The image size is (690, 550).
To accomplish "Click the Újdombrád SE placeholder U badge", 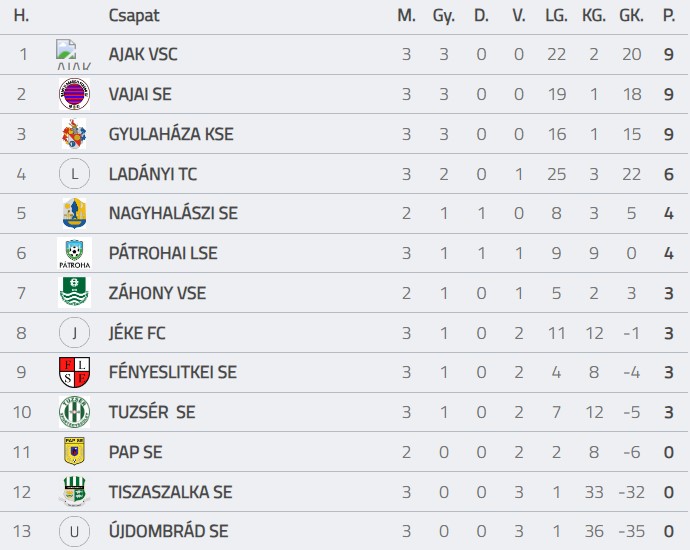I will pos(74,532).
